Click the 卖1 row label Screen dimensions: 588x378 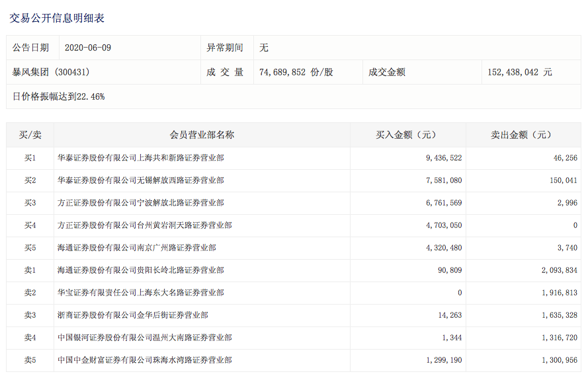coord(30,270)
